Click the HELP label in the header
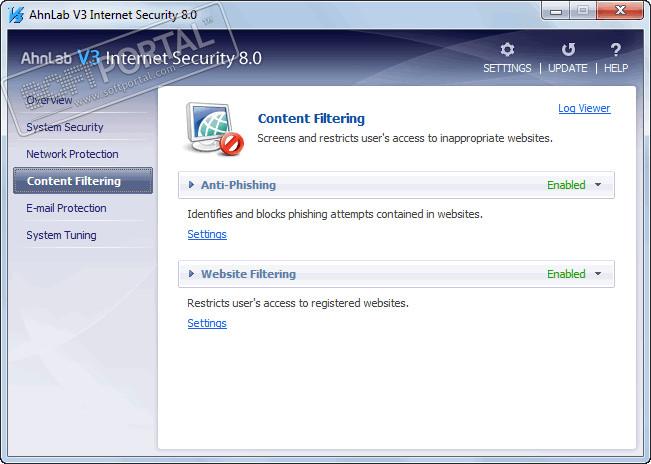Screen dimensions: 651x464 616,68
